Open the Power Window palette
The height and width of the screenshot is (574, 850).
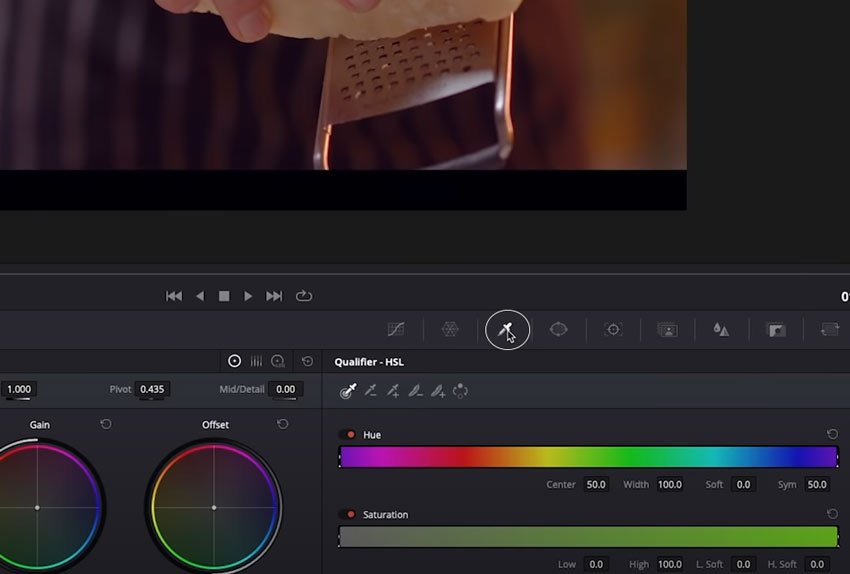[559, 329]
